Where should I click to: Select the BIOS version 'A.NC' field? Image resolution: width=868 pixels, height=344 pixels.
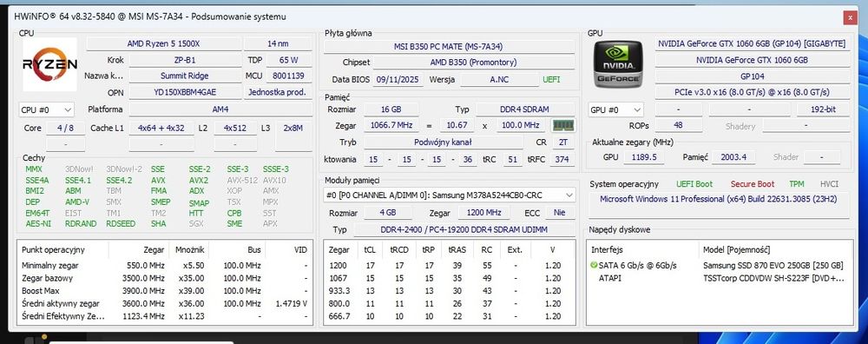pyautogui.click(x=499, y=79)
